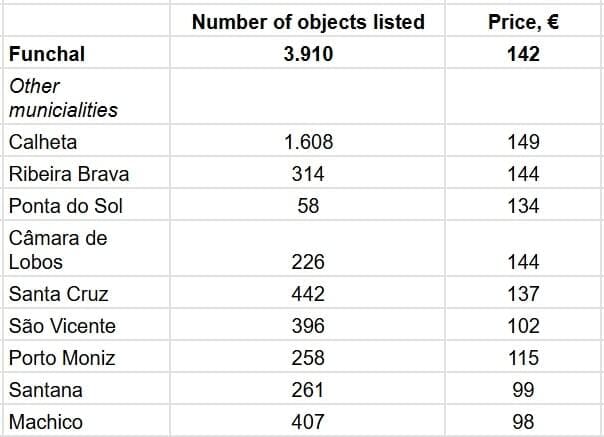Click Santa Cruz's 442 objects cell

click(x=308, y=294)
